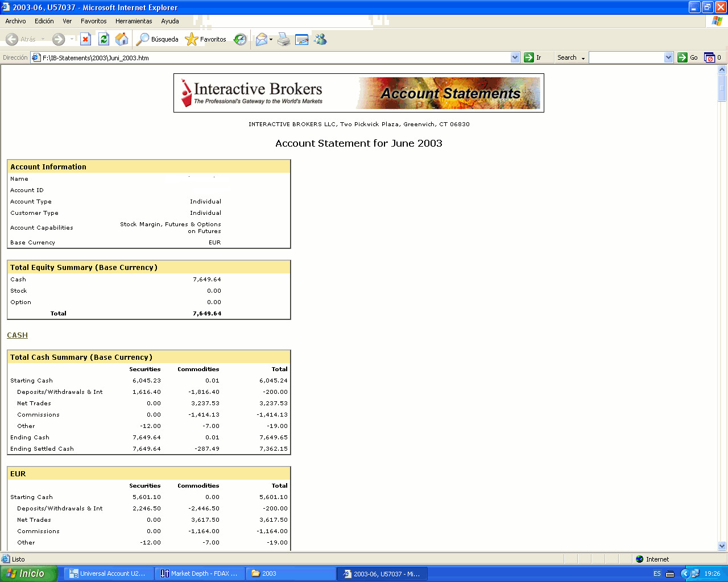Click the keyboard icon in system tray
This screenshot has width=728, height=582.
(x=670, y=573)
